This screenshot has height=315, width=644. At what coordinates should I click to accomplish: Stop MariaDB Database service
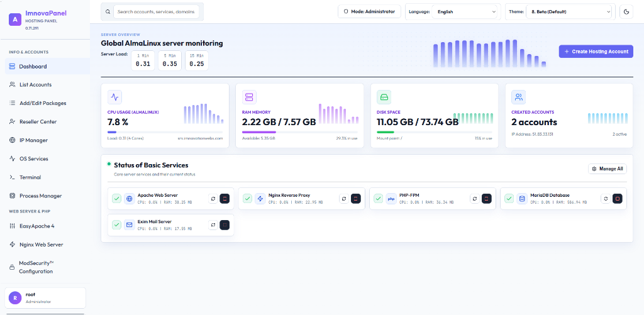coord(618,199)
